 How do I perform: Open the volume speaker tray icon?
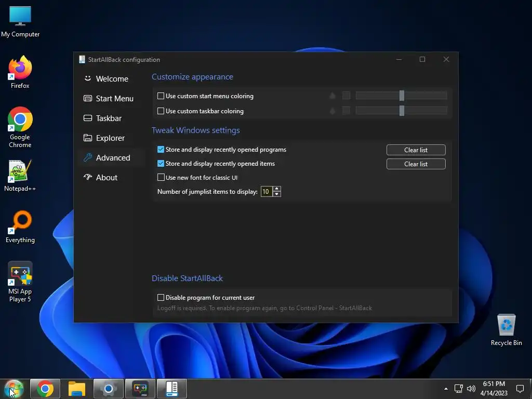[x=471, y=389]
